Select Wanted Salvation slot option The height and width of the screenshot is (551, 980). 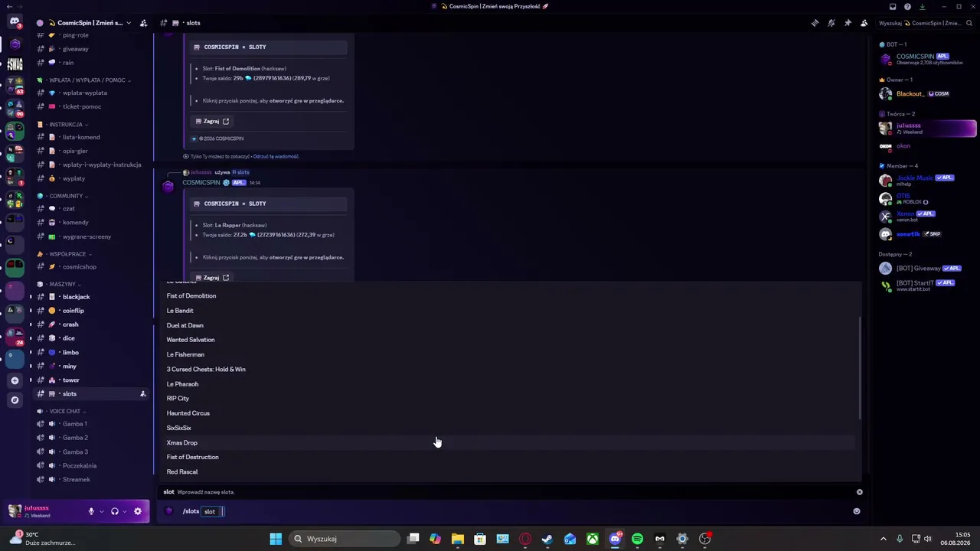510,340
